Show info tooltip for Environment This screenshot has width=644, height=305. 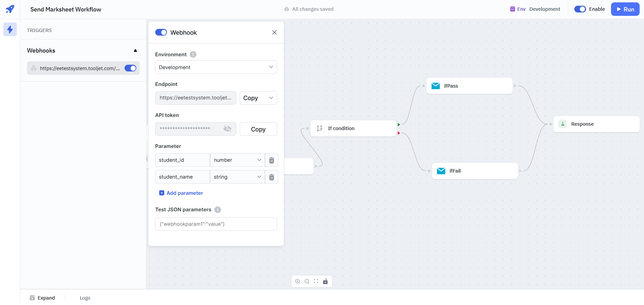[x=193, y=55]
